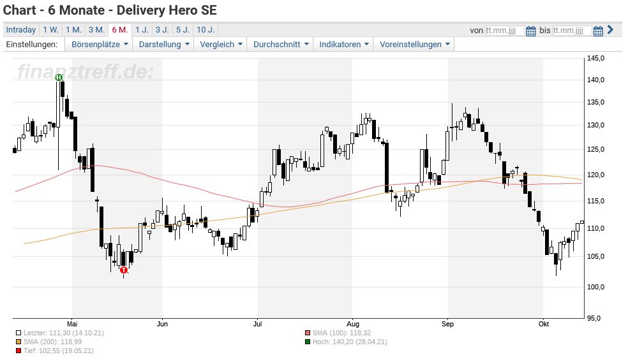Screen dimensions: 628x364
Task: Select the 3 J. timeframe tab
Action: coord(162,30)
